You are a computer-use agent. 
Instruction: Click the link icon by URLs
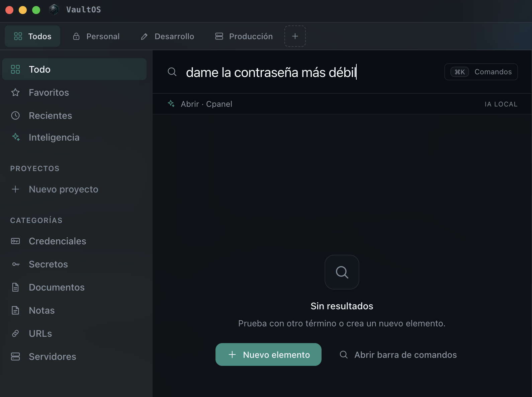pyautogui.click(x=15, y=333)
